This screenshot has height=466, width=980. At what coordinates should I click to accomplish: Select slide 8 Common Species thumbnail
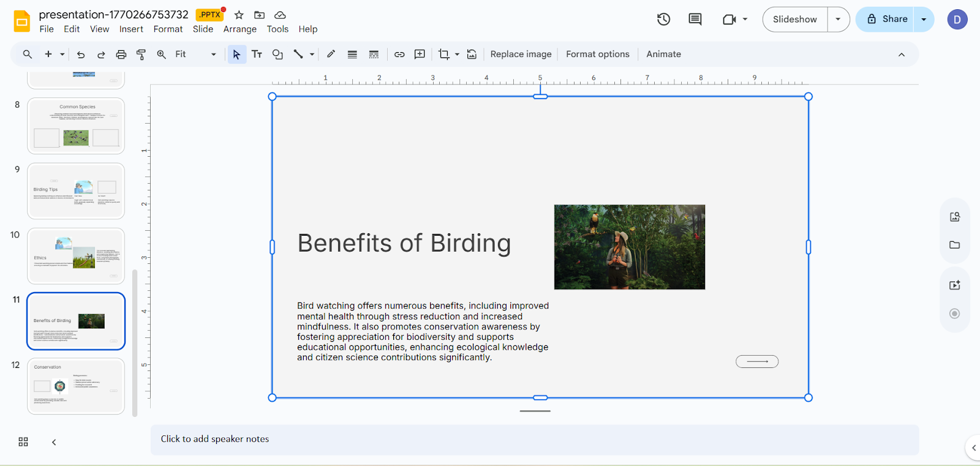(x=76, y=126)
